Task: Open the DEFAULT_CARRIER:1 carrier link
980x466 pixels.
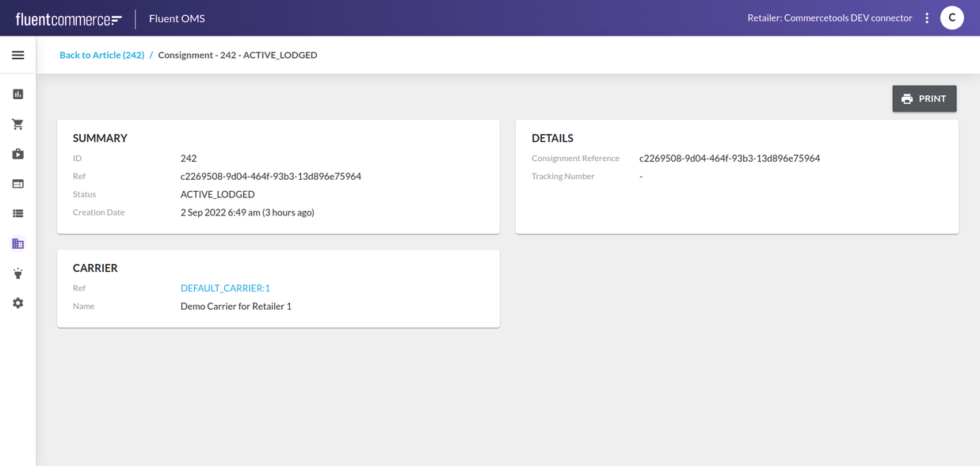Action: (225, 288)
